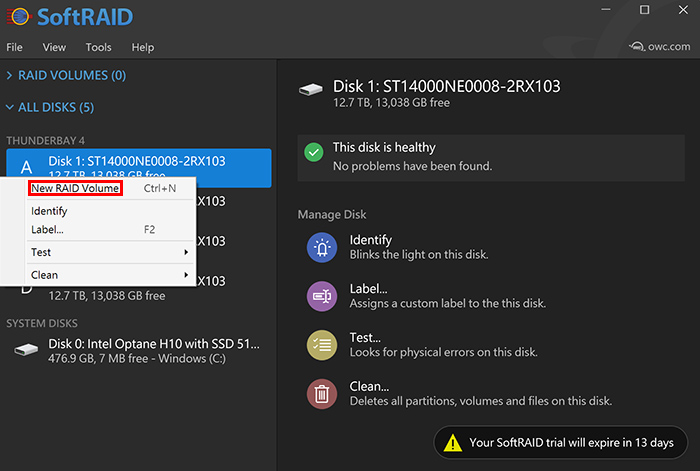Click 'Deletes all partitions, volumes and files' text

click(x=481, y=401)
